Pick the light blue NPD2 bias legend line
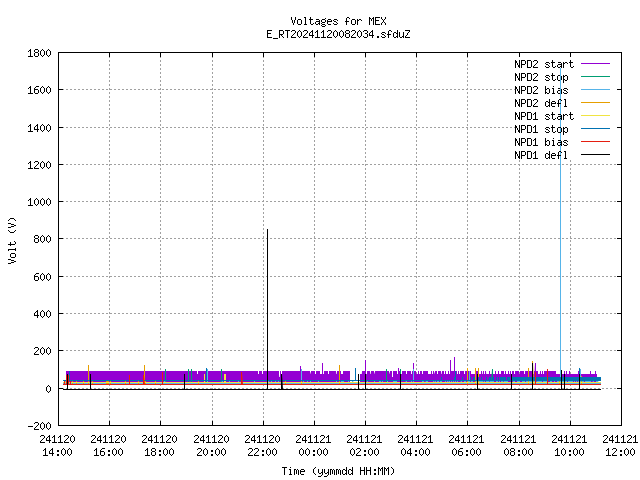This screenshot has height=480, width=640. coord(595,89)
